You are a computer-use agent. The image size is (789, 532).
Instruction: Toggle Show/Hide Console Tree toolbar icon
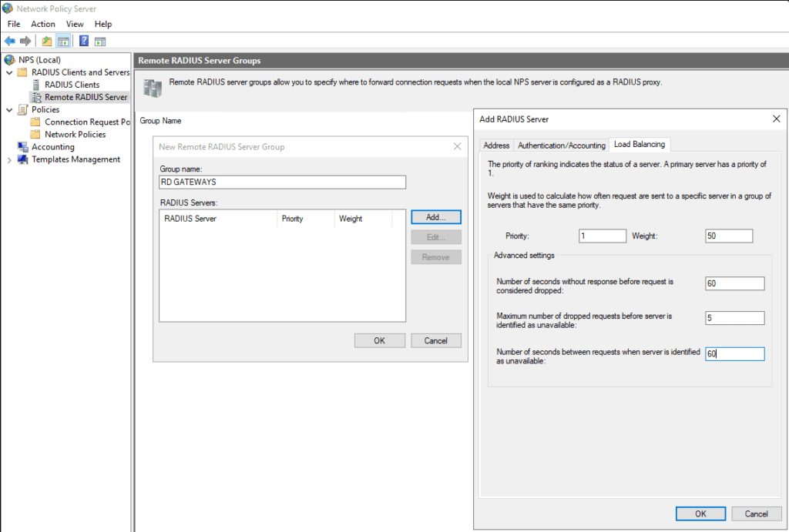[63, 41]
